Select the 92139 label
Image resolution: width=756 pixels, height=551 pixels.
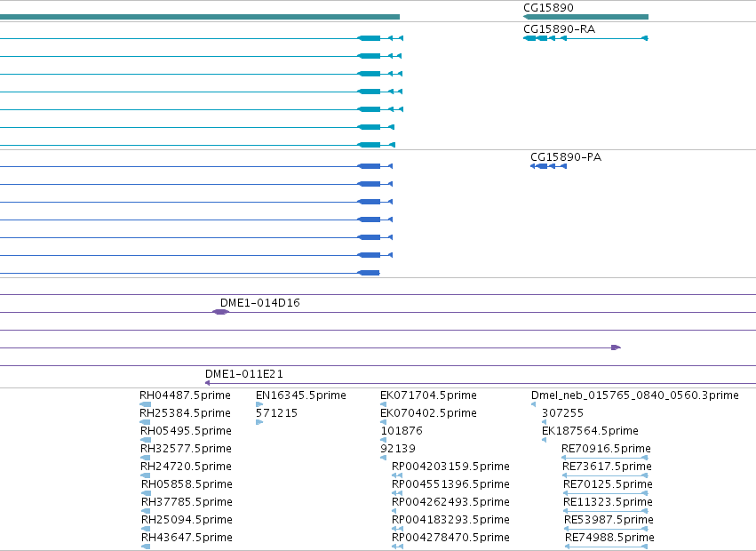tap(398, 449)
